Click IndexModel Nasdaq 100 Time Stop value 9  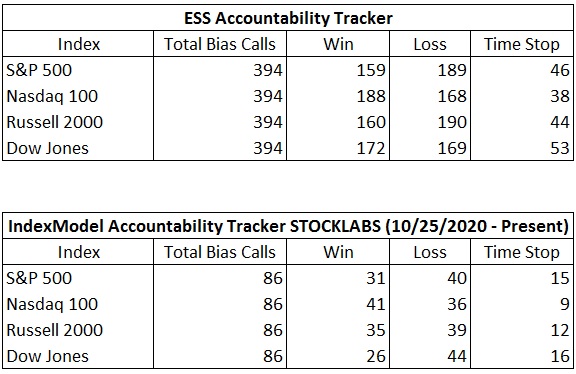[x=565, y=304]
